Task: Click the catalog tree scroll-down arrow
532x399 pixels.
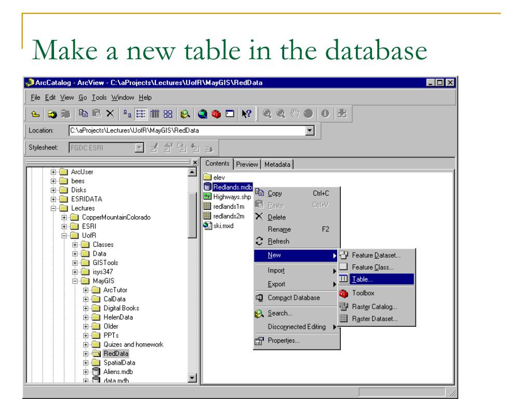Action: 192,378
